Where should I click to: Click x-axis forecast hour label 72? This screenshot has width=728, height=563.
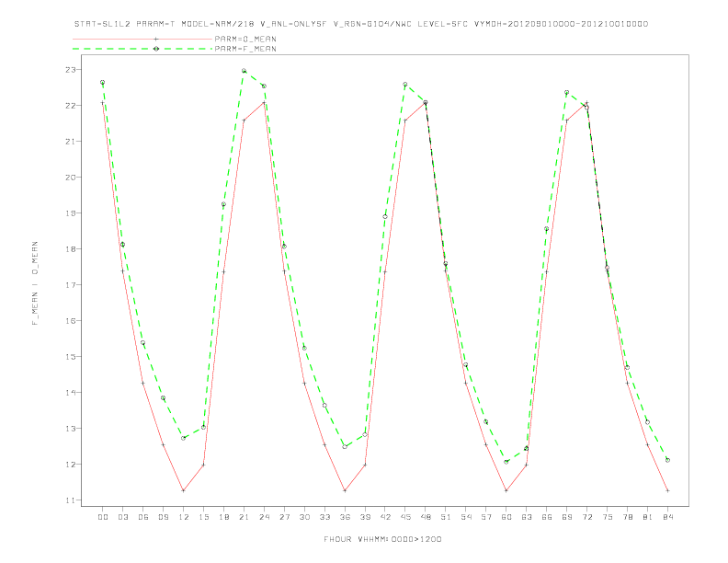(x=586, y=517)
